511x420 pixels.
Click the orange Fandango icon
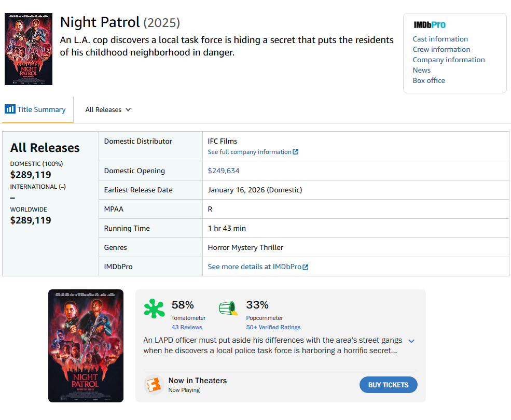(x=154, y=385)
